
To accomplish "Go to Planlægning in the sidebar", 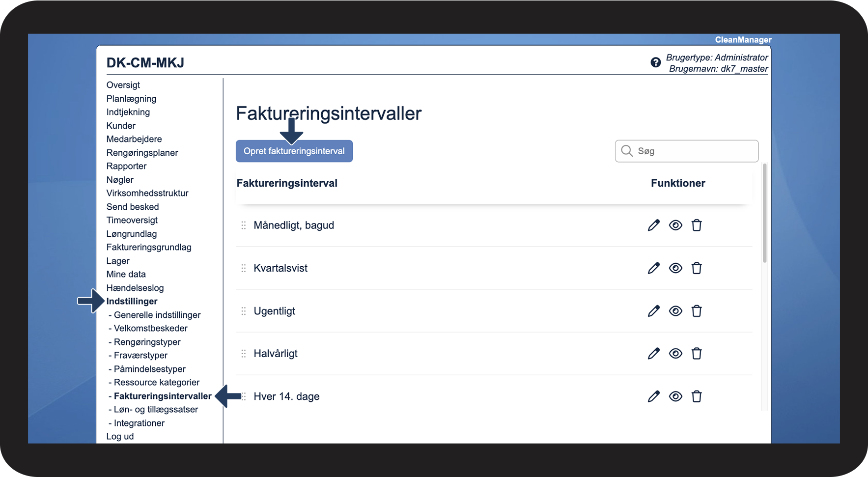I will (131, 99).
